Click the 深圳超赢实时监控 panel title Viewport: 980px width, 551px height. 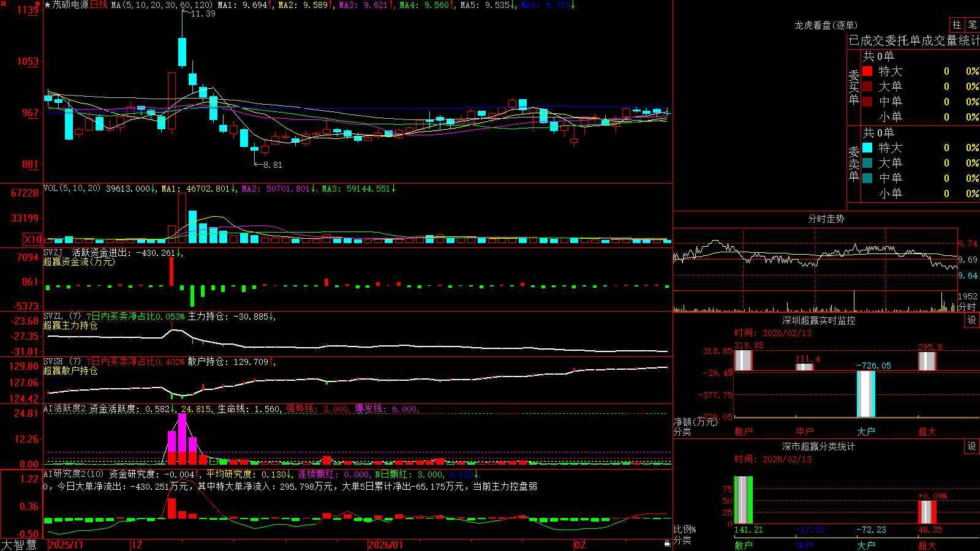(818, 320)
